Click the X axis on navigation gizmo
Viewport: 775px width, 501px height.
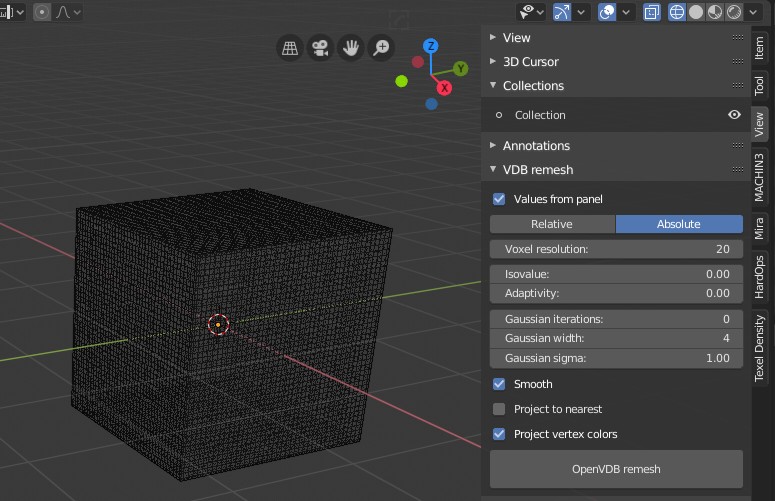[x=444, y=88]
